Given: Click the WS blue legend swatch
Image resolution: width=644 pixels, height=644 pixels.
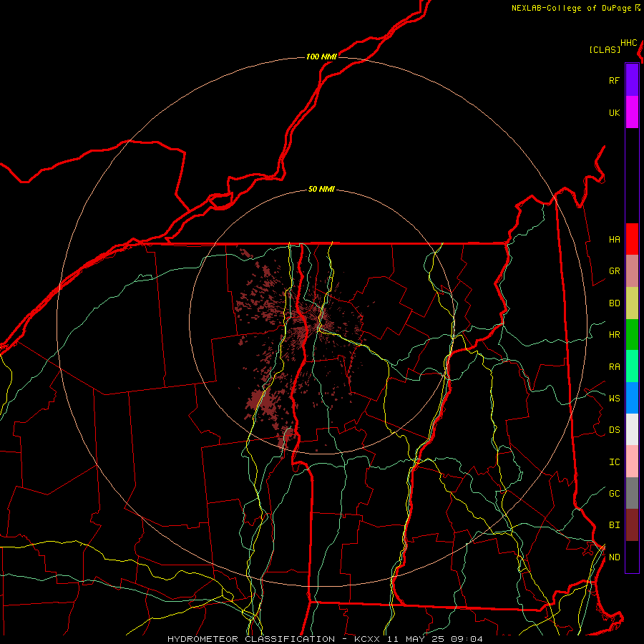Looking at the screenshot, I should point(632,398).
